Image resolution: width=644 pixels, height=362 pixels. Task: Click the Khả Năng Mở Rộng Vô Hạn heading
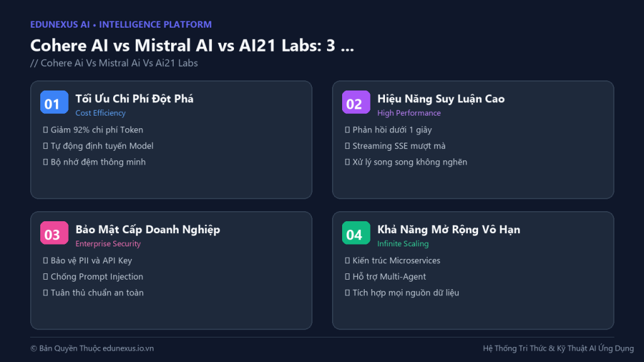coord(449,229)
